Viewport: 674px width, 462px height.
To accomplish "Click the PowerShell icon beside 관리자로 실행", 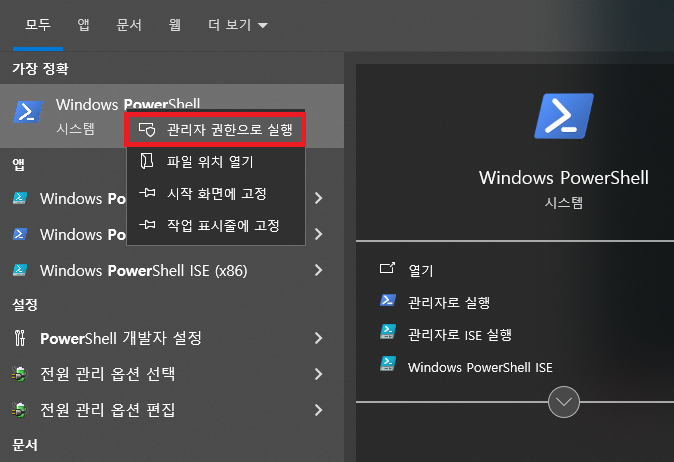I will point(388,300).
